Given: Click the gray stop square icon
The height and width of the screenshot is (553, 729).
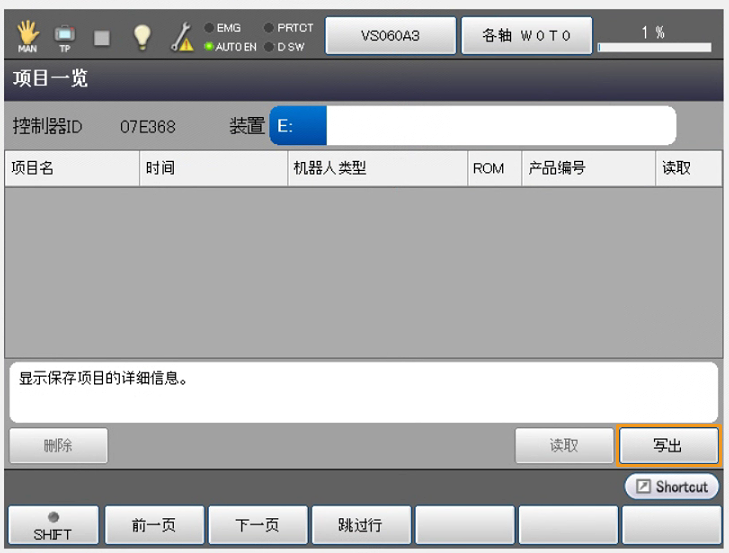Looking at the screenshot, I should tap(102, 38).
